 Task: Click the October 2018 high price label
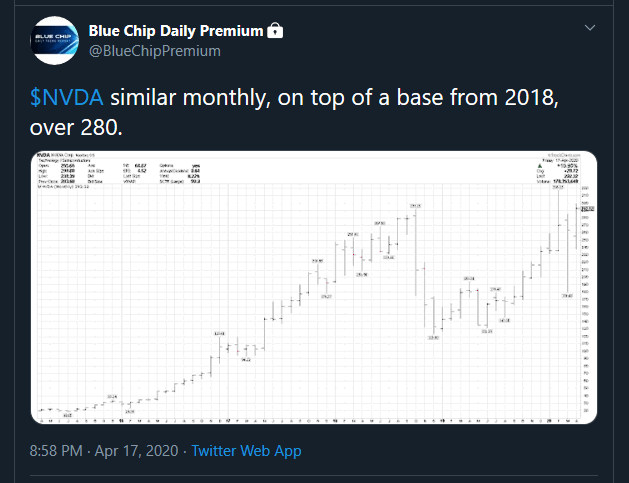416,206
